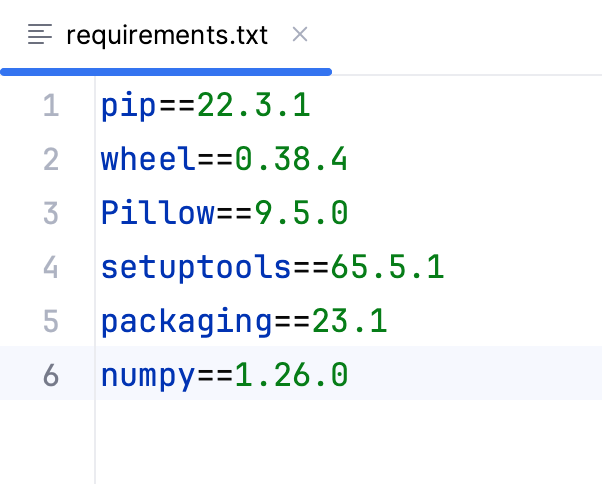Place cursor on the Pillow package name
The width and height of the screenshot is (602, 484).
pyautogui.click(x=157, y=212)
